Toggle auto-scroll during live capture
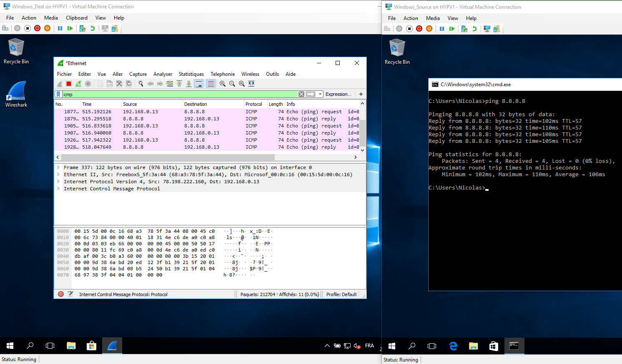Viewport: 622px width, 364px height. [199, 84]
